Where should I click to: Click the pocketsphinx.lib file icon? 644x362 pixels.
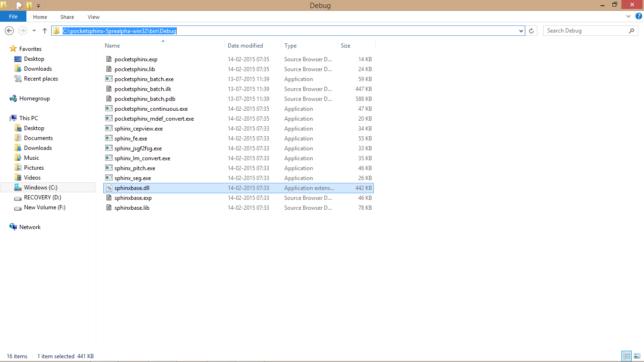[109, 69]
